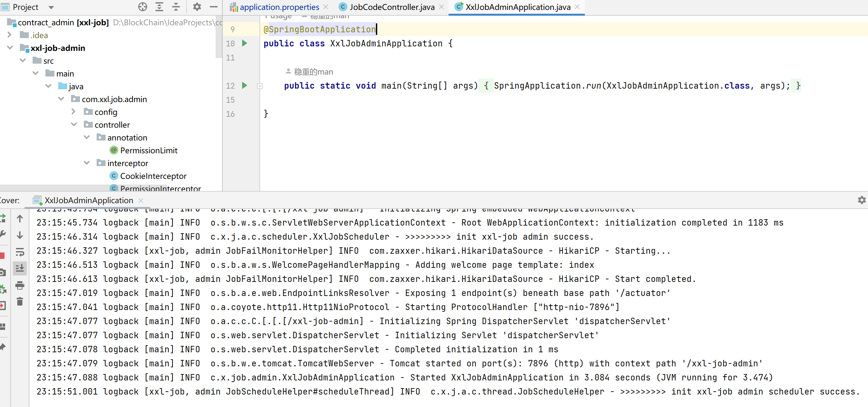Click Expand All icon in Project toolbar
The height and width of the screenshot is (407, 868).
(x=159, y=7)
